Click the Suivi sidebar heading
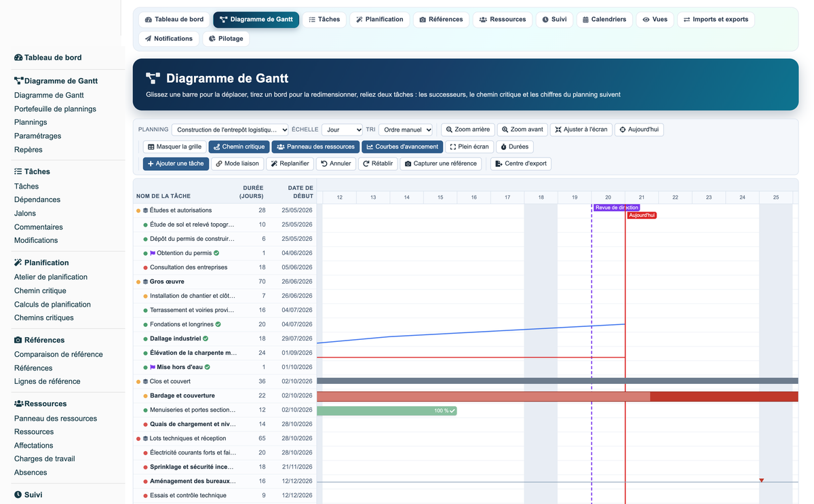The width and height of the screenshot is (814, 504). pyautogui.click(x=28, y=495)
